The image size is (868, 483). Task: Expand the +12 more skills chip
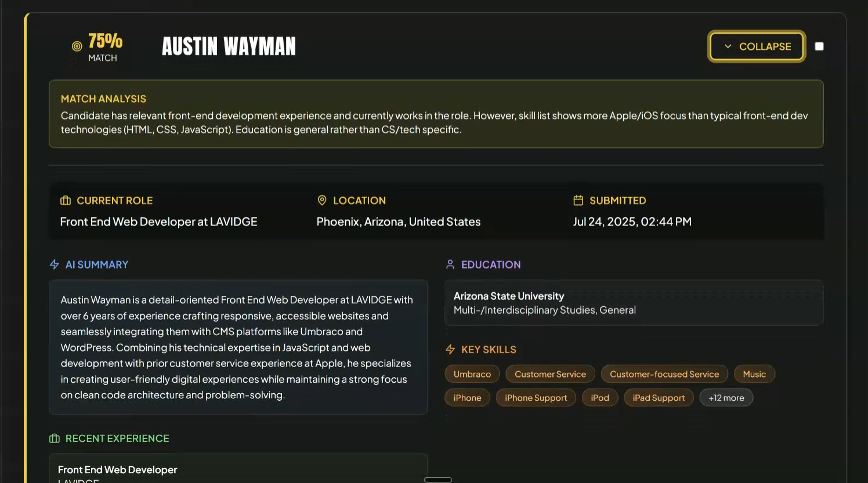[726, 398]
